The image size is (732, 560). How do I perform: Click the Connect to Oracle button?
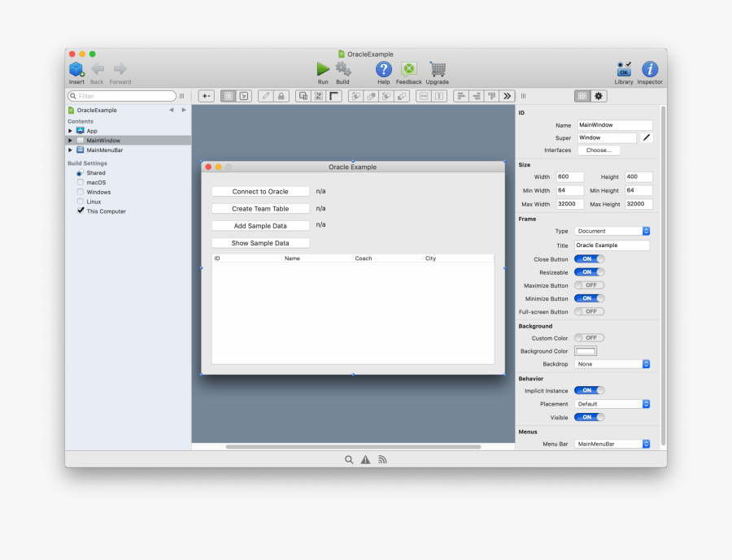[260, 191]
